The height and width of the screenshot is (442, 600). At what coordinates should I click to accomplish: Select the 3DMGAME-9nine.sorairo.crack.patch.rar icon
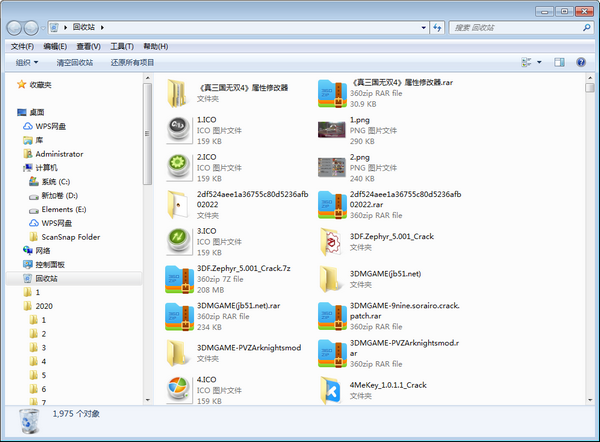point(332,316)
